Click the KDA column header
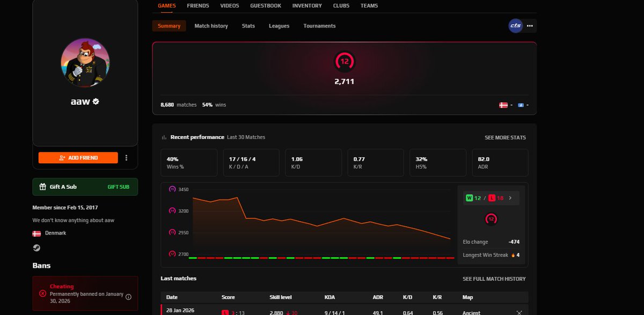Screen dimensions: 644x315 coord(330,297)
